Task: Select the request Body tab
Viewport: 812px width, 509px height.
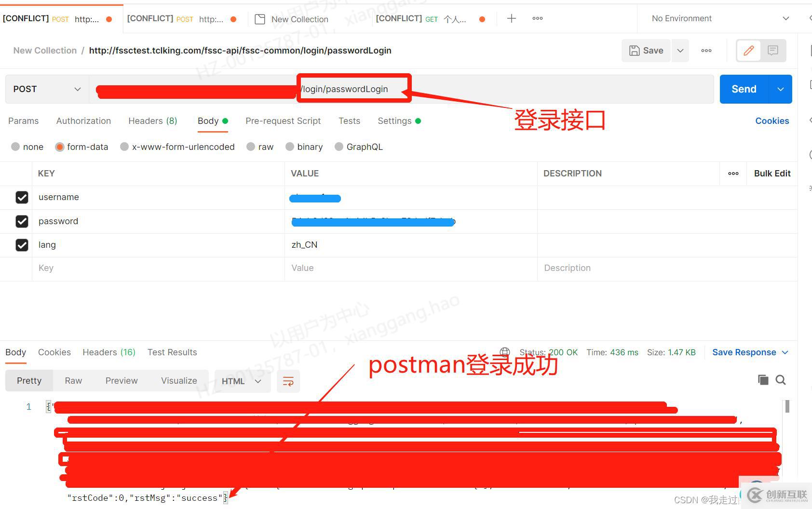Action: 213,121
